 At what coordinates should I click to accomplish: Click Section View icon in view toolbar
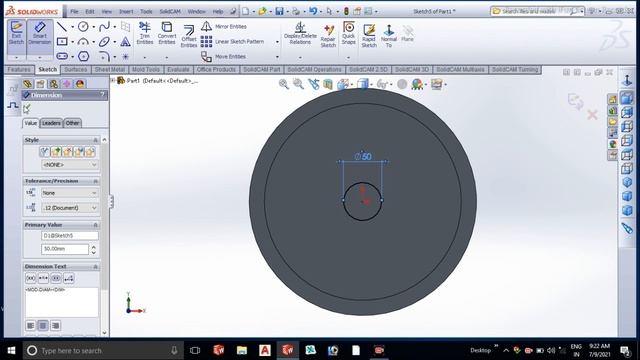point(328,84)
